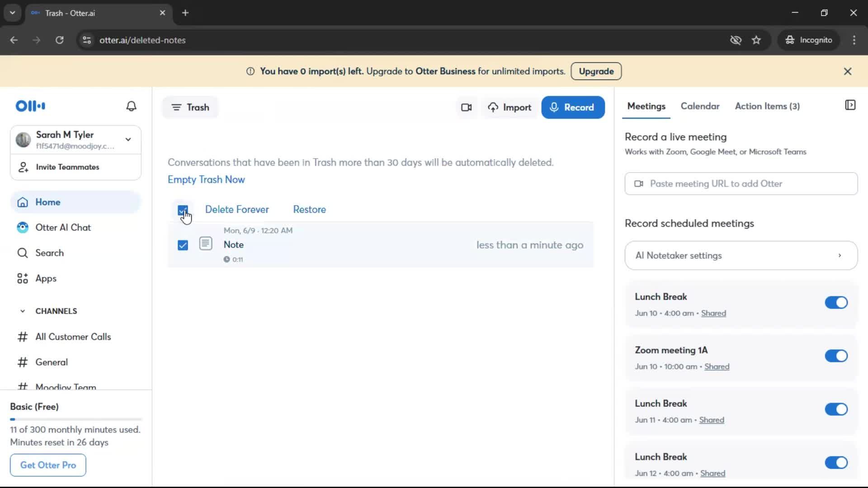
Task: Dismiss the import upgrade banner
Action: pos(848,71)
